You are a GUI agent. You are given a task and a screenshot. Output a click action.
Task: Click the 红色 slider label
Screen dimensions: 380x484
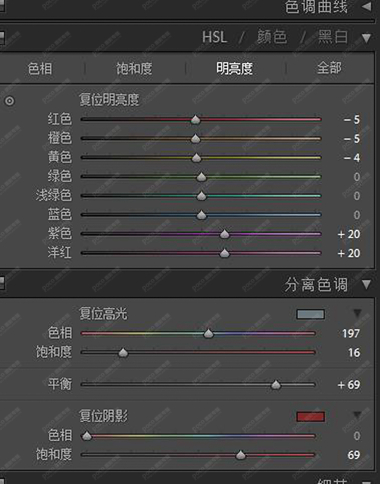coord(60,119)
